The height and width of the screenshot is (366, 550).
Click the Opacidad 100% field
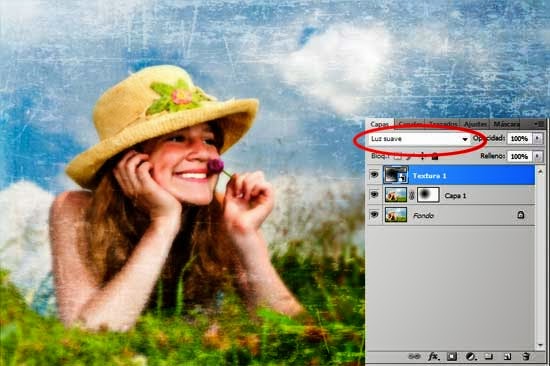coord(519,139)
